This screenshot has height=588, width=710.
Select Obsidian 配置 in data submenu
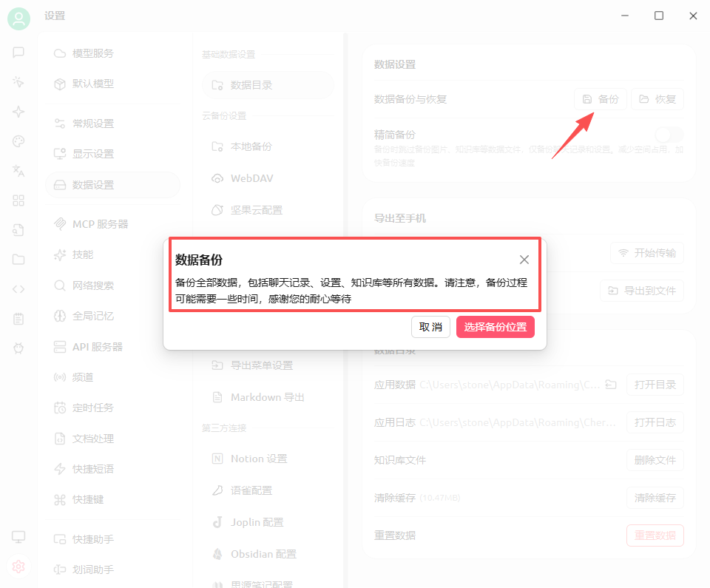point(268,554)
